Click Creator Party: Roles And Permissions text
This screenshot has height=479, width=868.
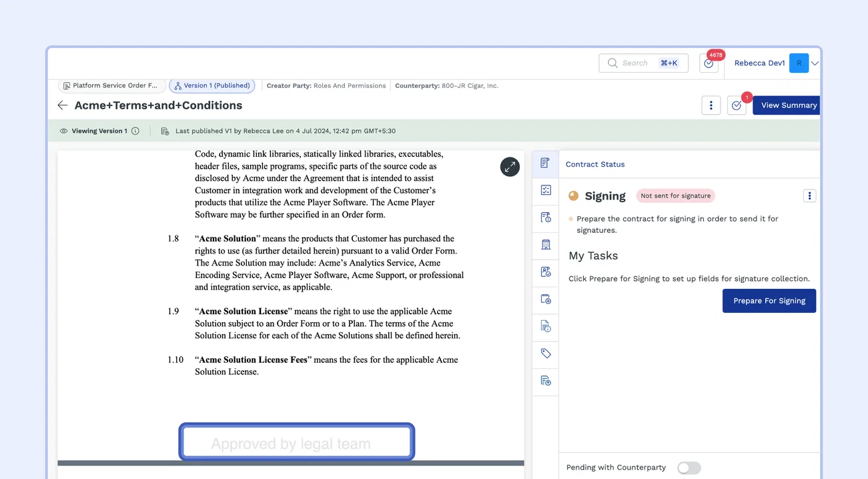point(326,86)
